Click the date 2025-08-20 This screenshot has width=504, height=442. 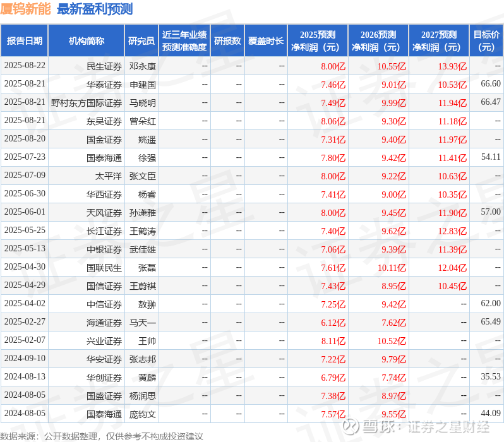pyautogui.click(x=25, y=138)
